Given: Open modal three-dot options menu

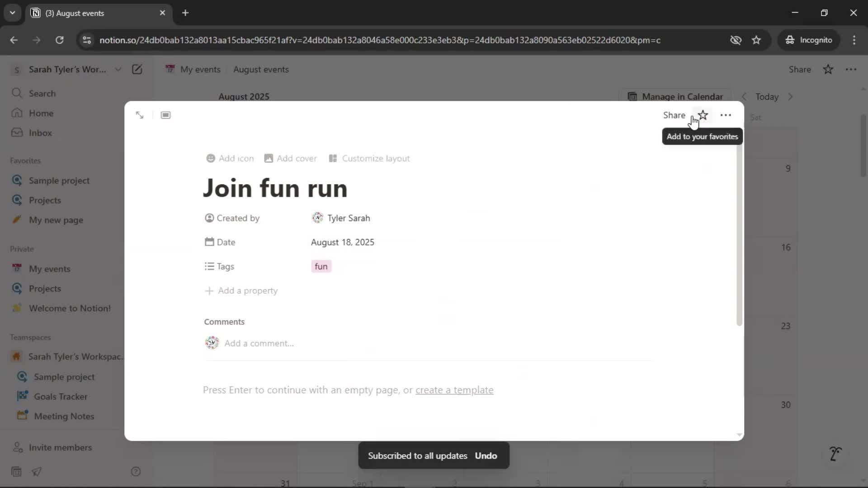Looking at the screenshot, I should [726, 115].
